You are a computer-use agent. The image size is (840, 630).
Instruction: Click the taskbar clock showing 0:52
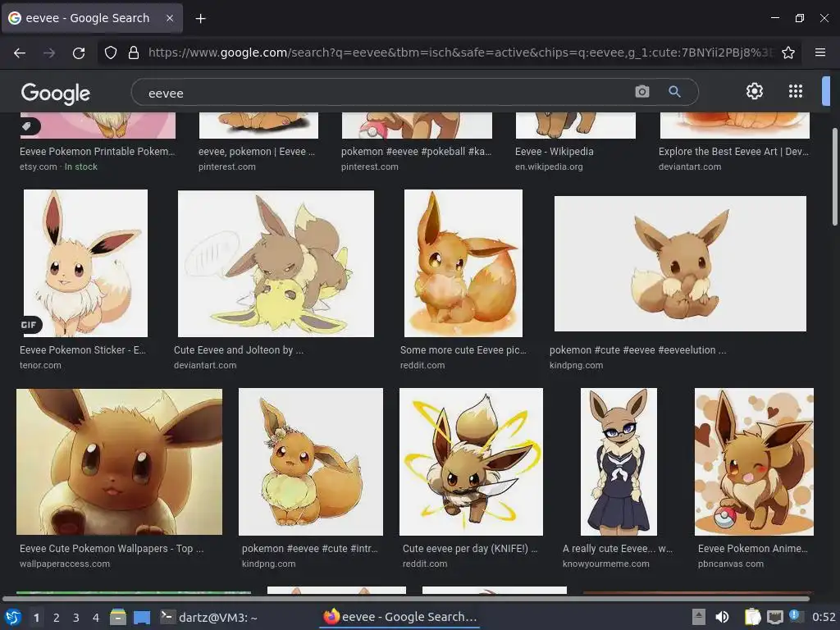coord(824,617)
